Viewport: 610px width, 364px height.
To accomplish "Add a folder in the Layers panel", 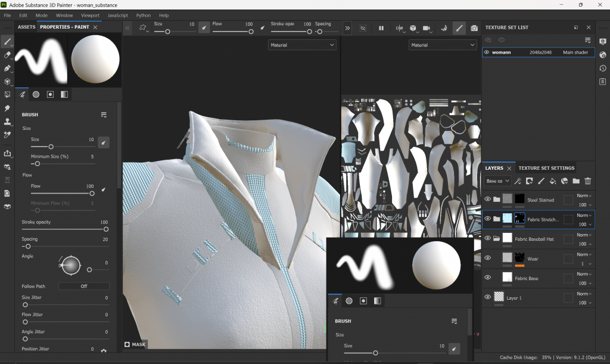I will click(576, 181).
